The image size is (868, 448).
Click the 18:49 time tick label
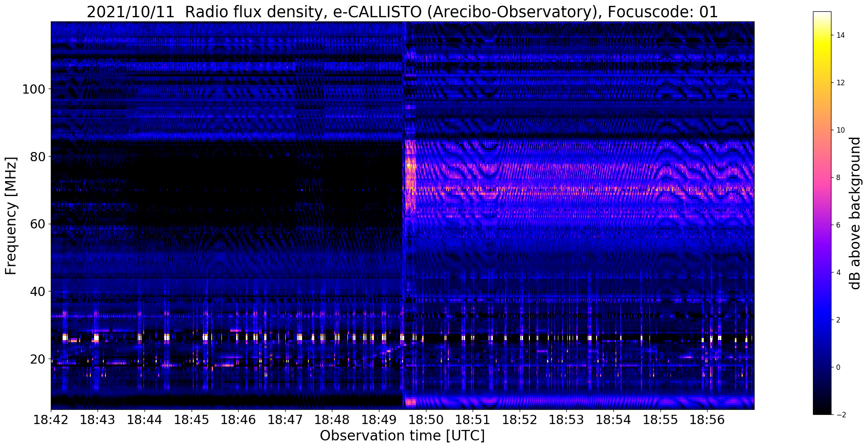click(x=379, y=419)
